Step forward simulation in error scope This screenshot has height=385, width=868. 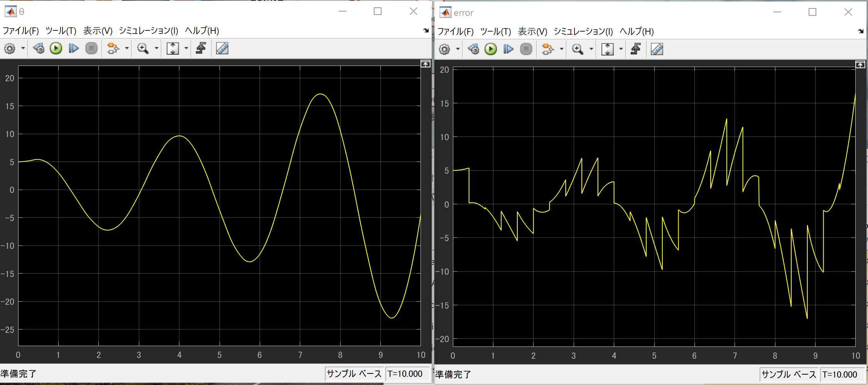508,49
